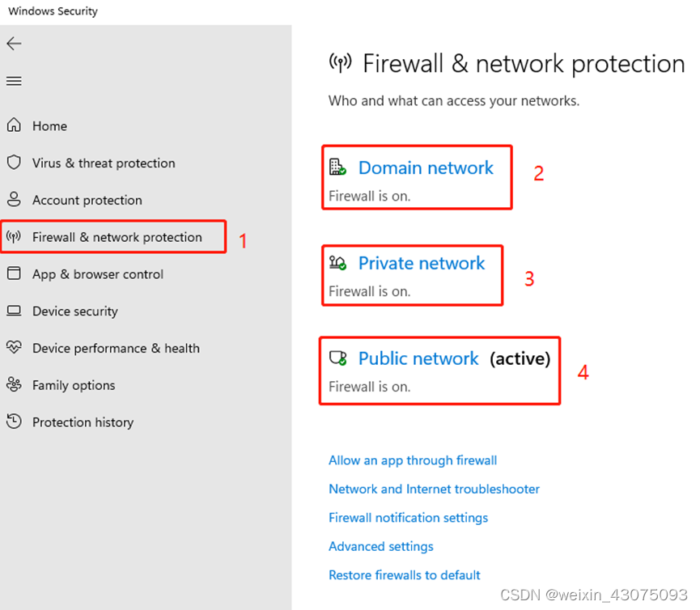This screenshot has width=700, height=610.
Task: Click the Family options people icon
Action: click(14, 385)
